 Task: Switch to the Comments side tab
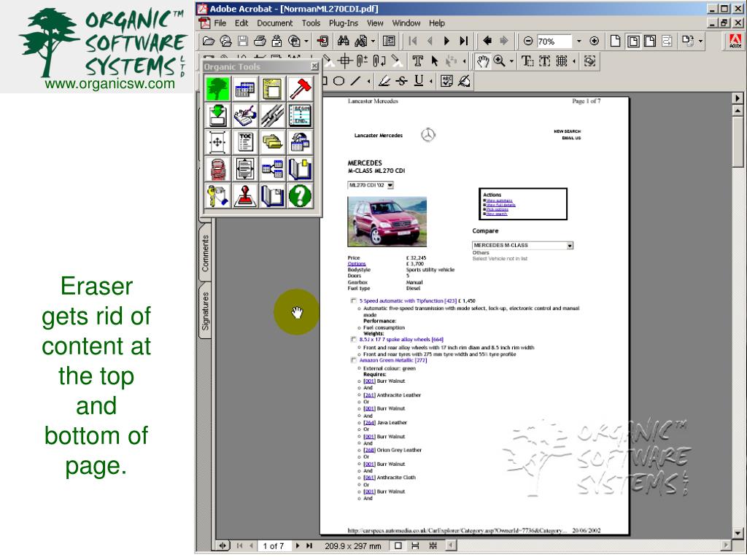point(205,253)
